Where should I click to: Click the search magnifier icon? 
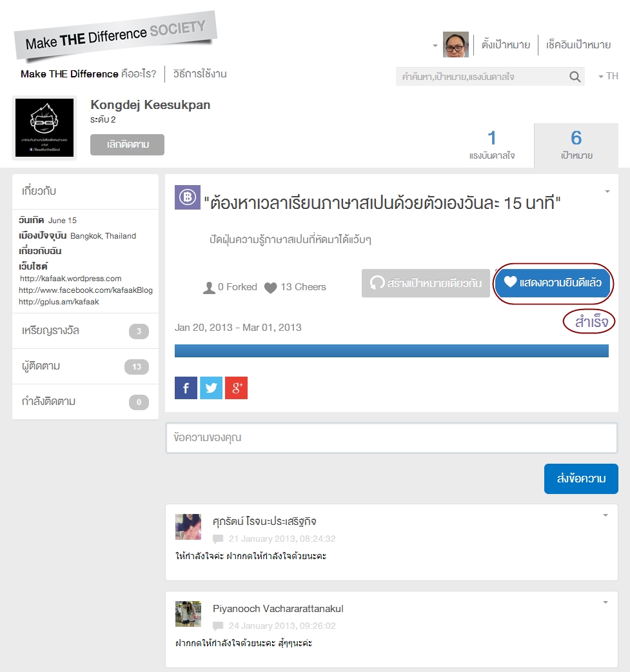tap(575, 77)
